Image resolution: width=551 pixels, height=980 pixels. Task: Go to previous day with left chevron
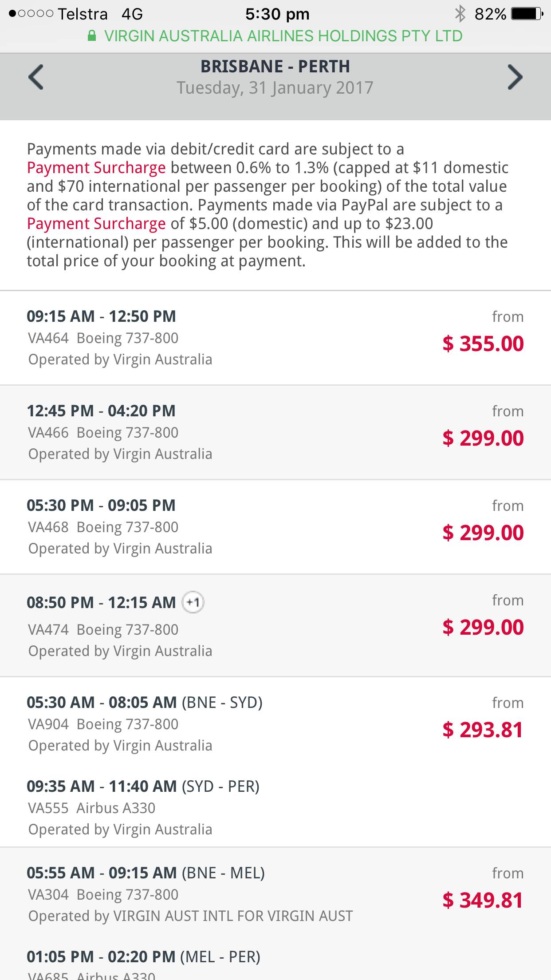point(36,77)
